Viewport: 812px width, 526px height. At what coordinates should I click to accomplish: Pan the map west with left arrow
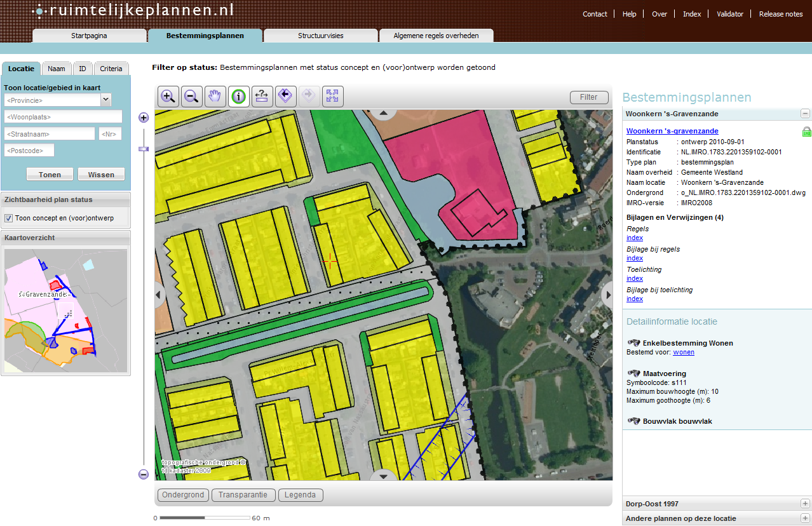pos(159,294)
